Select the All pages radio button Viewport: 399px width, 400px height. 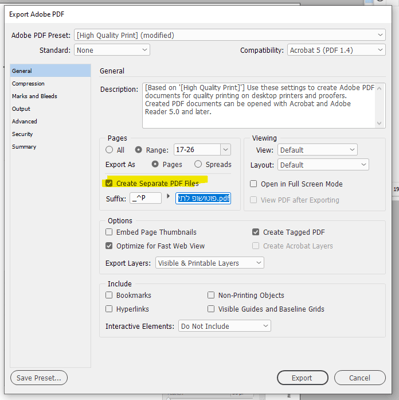point(109,150)
